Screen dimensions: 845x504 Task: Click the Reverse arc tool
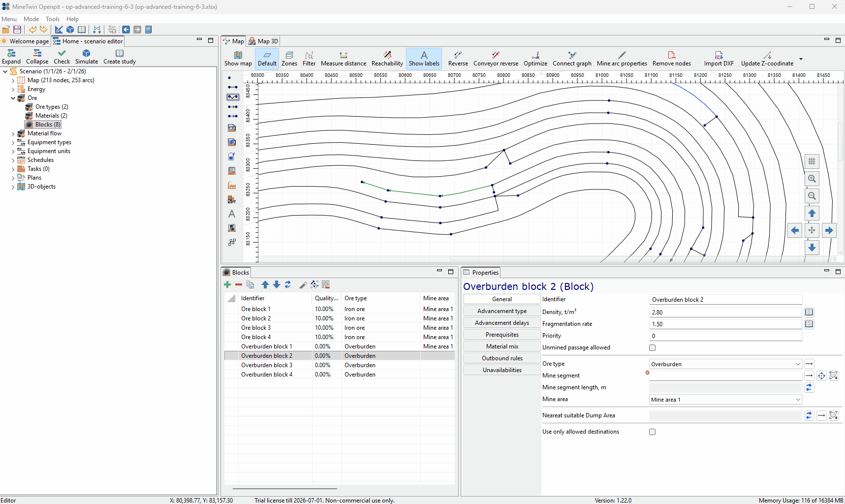pyautogui.click(x=458, y=59)
